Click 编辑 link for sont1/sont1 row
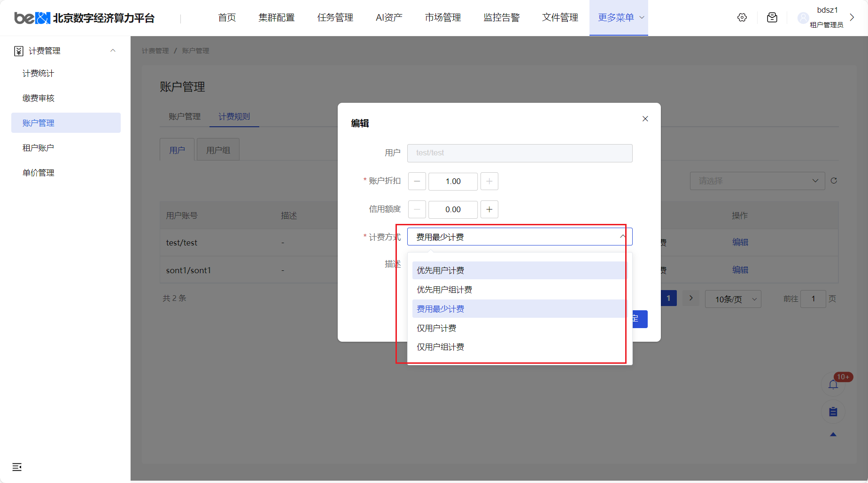This screenshot has height=483, width=868. click(740, 270)
